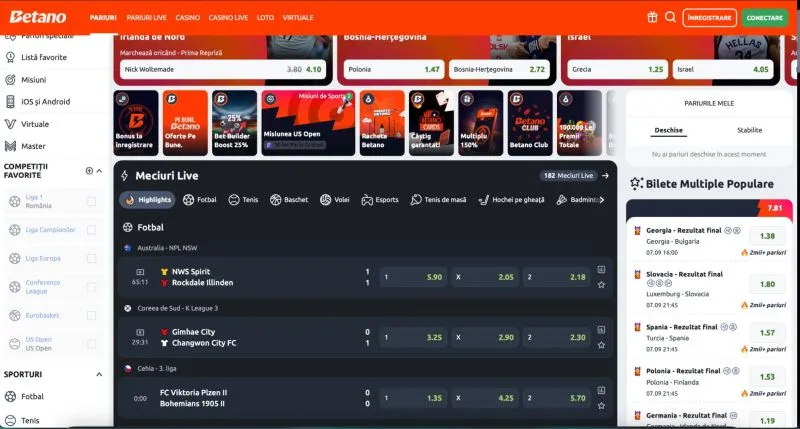
Task: Open Bonus la înregistrare promo tile
Action: 136,123
